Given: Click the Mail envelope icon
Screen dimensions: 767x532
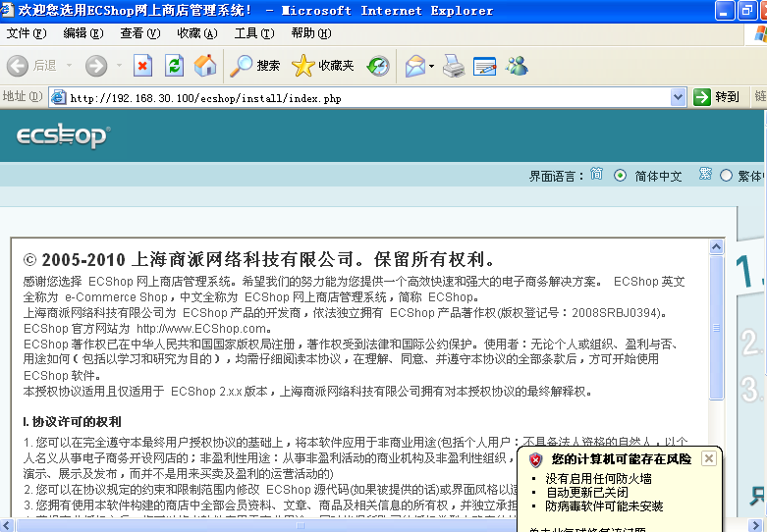Looking at the screenshot, I should pos(414,66).
